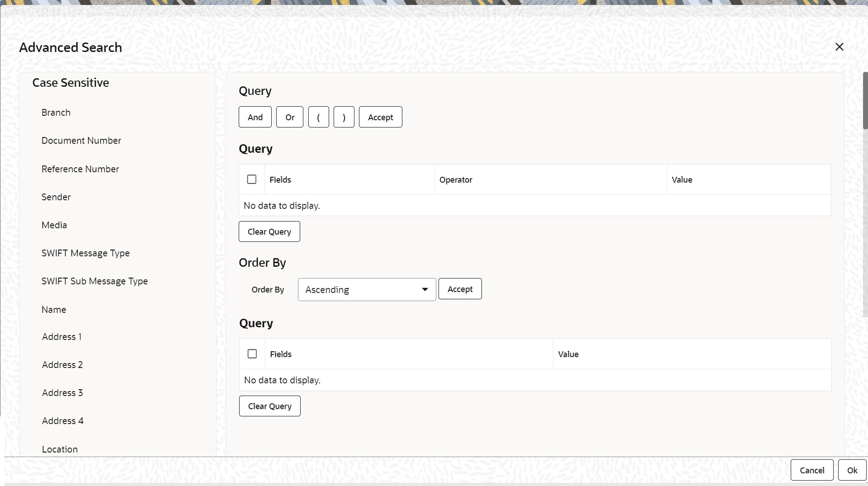Screen dimensions: 868x486
Task: Tick the select-all checkbox in Order By results table
Action: point(252,354)
